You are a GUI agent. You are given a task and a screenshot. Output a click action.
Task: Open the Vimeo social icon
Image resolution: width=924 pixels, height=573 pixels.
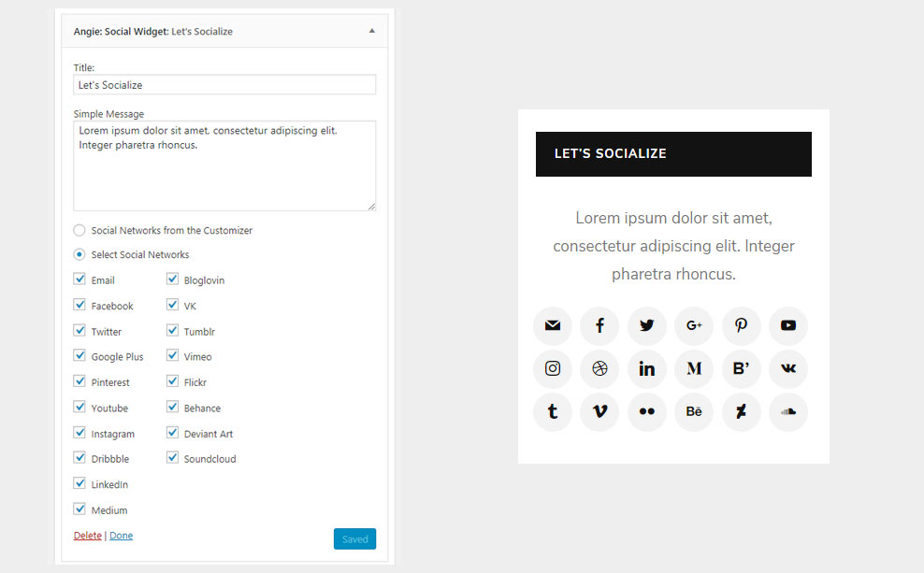(x=599, y=411)
